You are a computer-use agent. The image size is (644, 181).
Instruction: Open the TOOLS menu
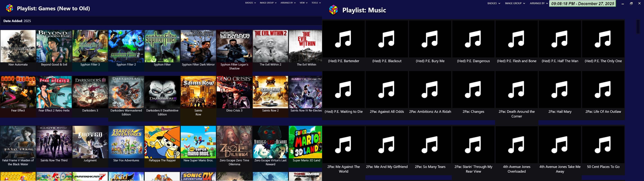tap(316, 3)
